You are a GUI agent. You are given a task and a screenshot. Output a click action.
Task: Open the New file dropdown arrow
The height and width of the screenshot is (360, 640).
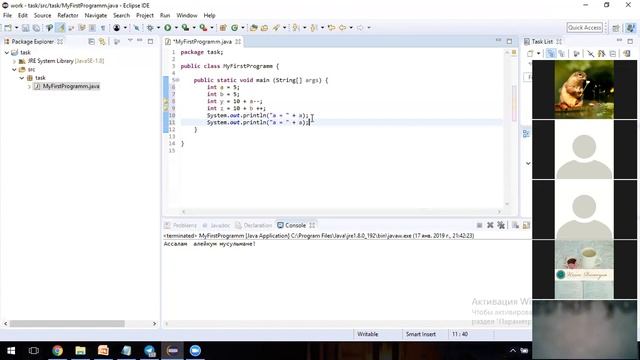[x=16, y=28]
